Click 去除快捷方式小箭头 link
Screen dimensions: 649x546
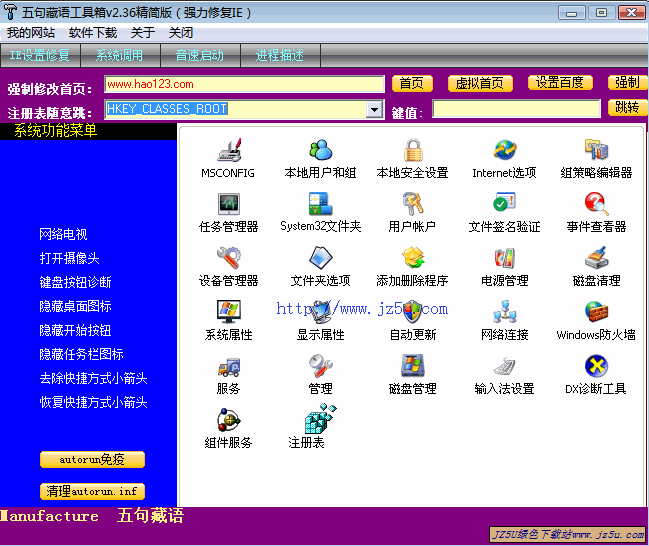94,378
